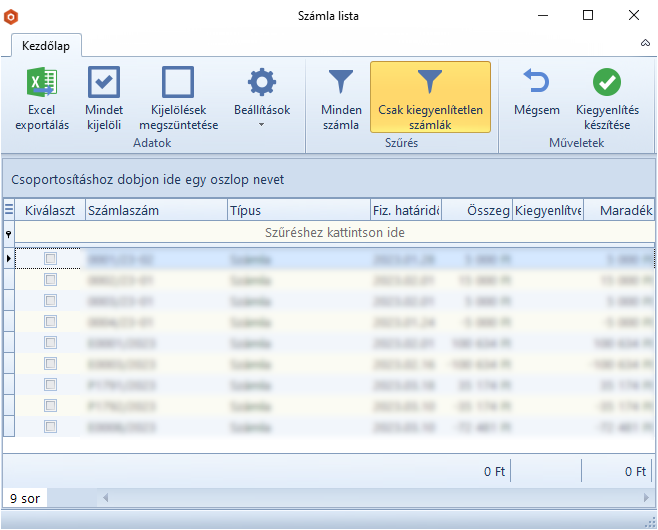658x530 pixels.
Task: Select all with Mindet kijelöli
Action: pos(104,83)
